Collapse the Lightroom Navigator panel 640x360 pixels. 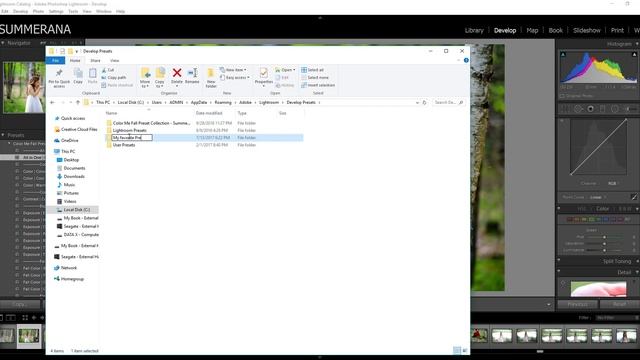[3, 43]
